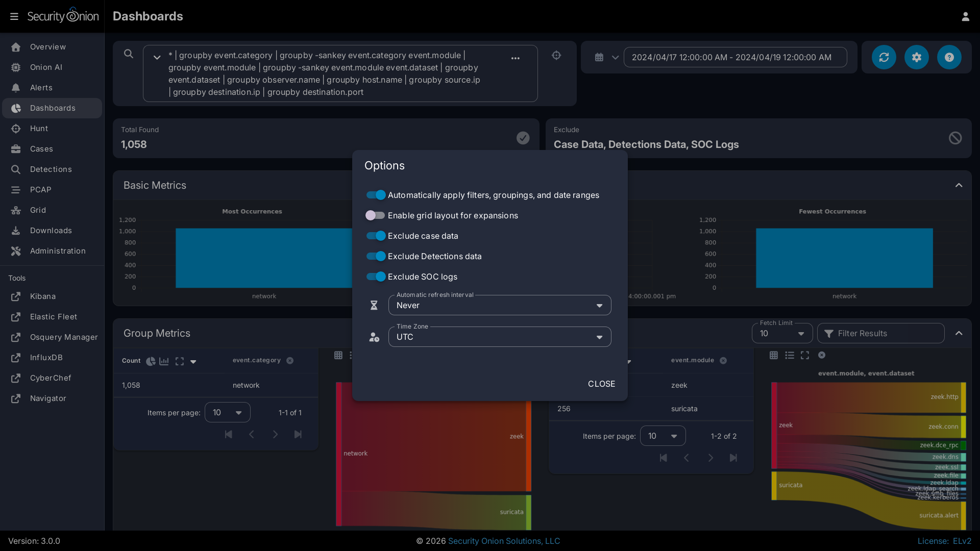
Task: Open Automatic refresh interval dropdown
Action: (x=499, y=305)
